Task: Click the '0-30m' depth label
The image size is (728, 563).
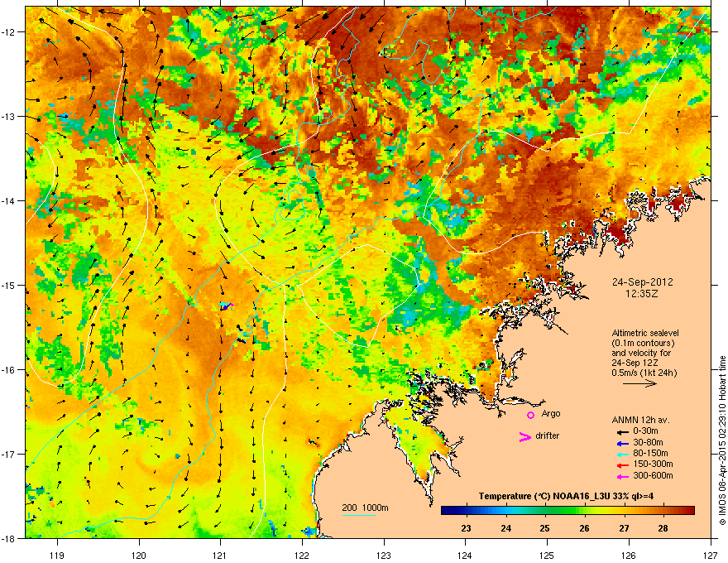Action: [645, 431]
